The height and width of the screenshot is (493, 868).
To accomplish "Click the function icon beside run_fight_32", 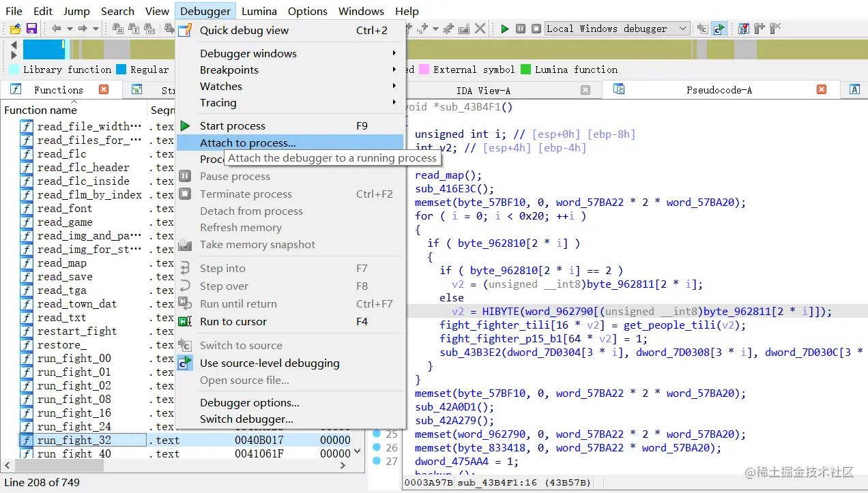I will pyautogui.click(x=26, y=440).
